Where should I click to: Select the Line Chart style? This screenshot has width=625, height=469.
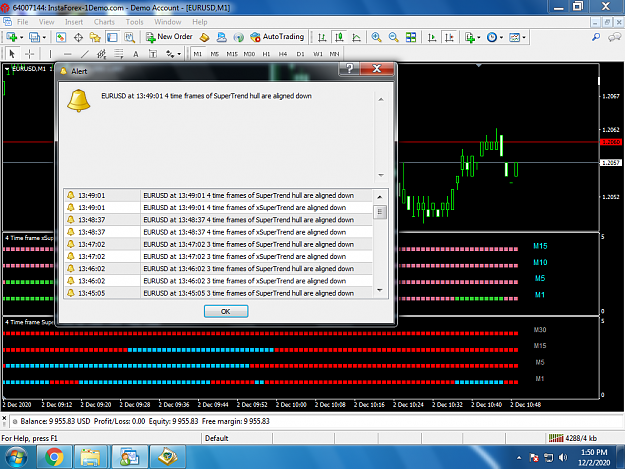pos(356,37)
